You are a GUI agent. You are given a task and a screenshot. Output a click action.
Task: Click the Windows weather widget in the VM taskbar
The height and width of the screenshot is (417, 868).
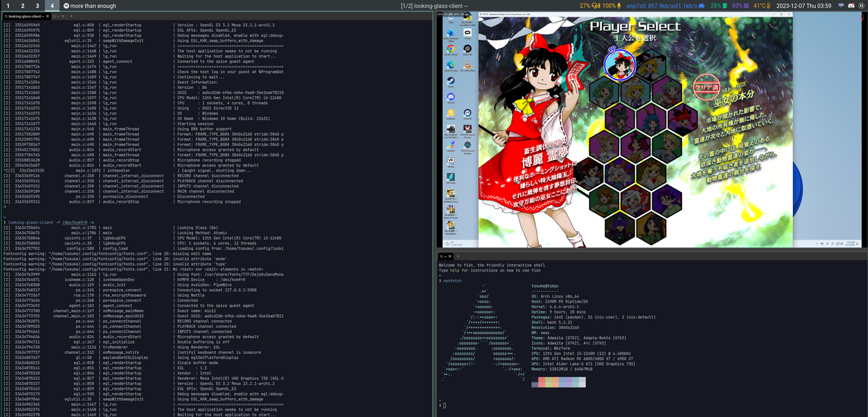pos(454,244)
